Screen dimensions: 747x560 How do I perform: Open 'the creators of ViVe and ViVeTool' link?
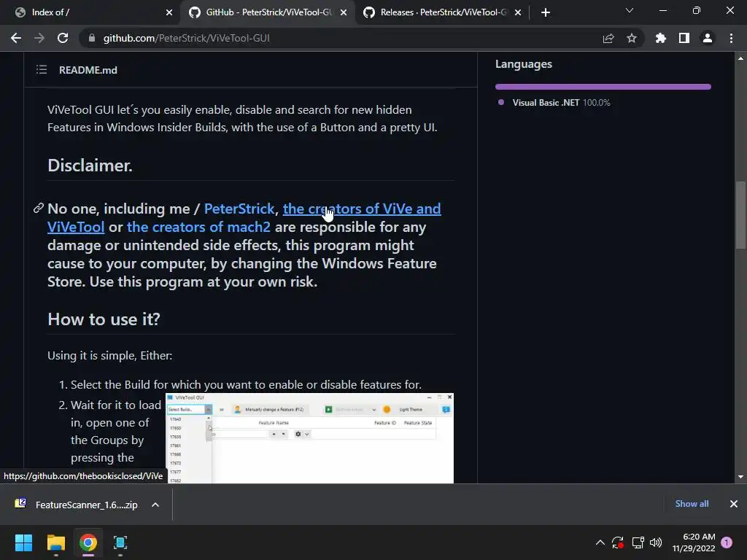[362, 209]
